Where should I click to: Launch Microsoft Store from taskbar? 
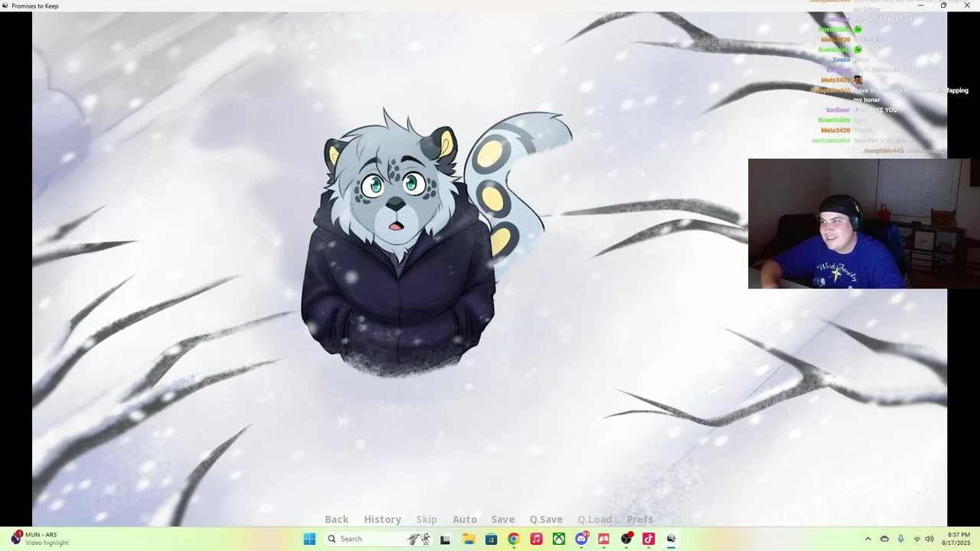[491, 539]
